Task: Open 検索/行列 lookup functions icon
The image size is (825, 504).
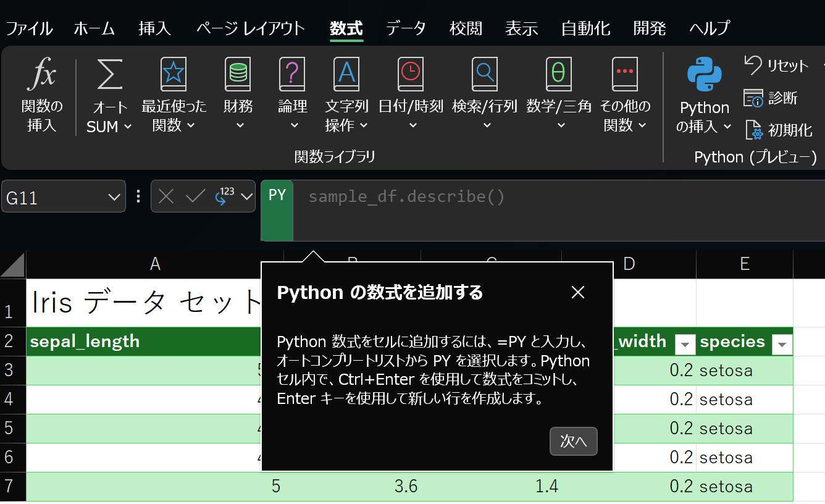Action: click(484, 75)
